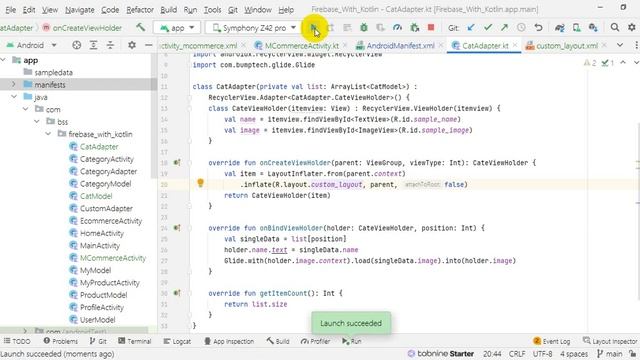Sync project with Gradle files icon
Screen dimensions: 640x360
pos(560,28)
